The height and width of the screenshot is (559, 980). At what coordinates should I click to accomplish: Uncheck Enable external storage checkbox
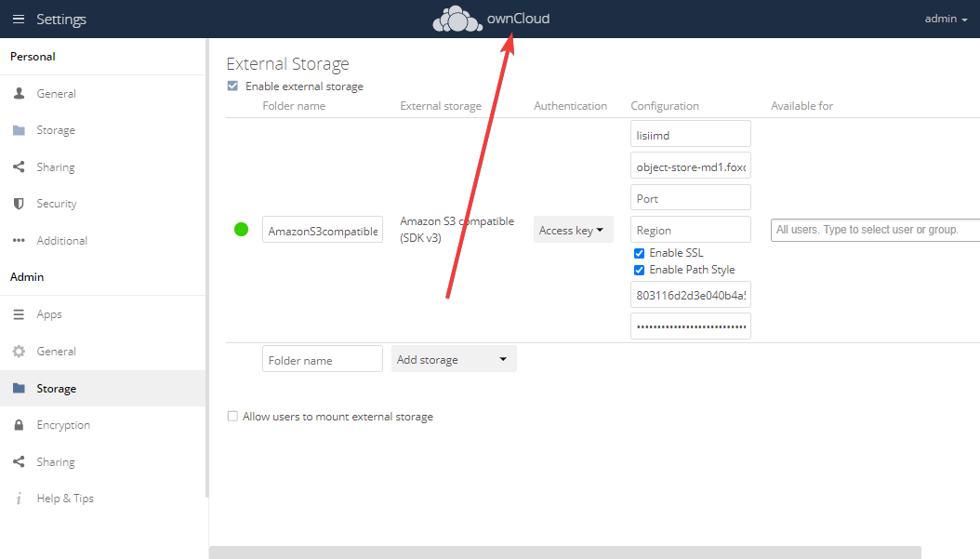pos(232,87)
